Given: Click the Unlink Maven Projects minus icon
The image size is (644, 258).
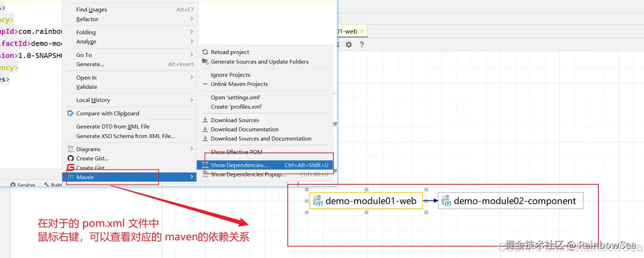Looking at the screenshot, I should pyautogui.click(x=205, y=84).
